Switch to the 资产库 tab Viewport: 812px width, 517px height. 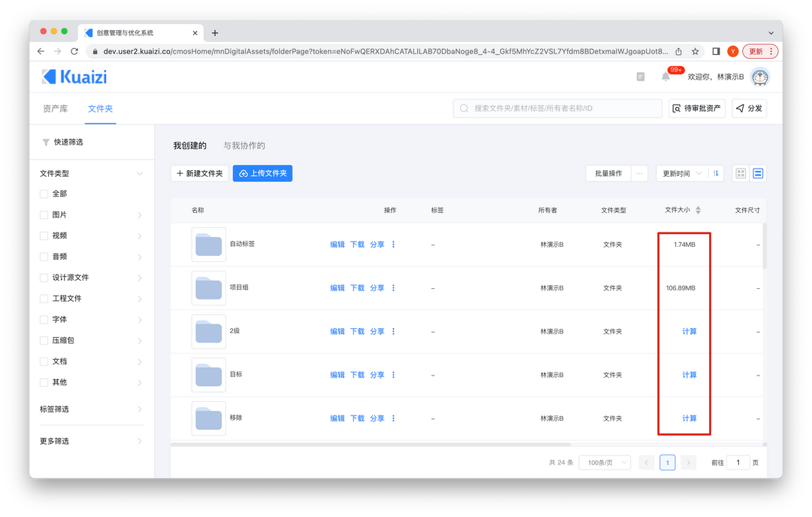(x=56, y=108)
